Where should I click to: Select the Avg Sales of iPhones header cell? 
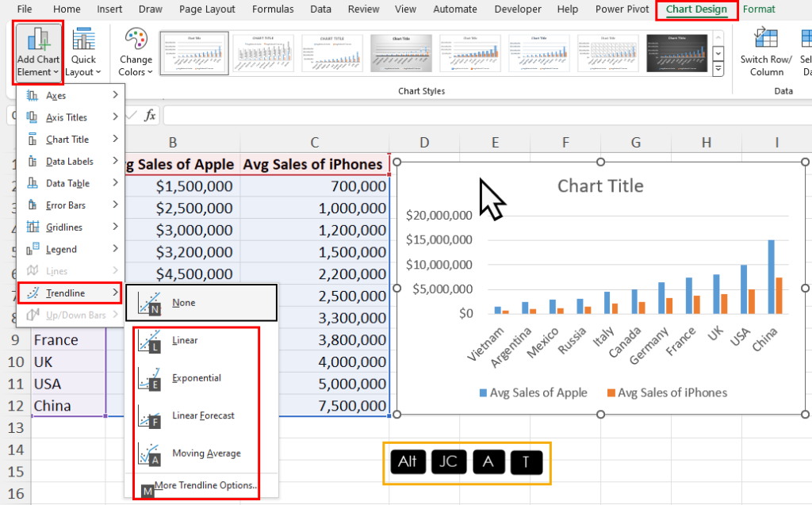click(x=314, y=164)
